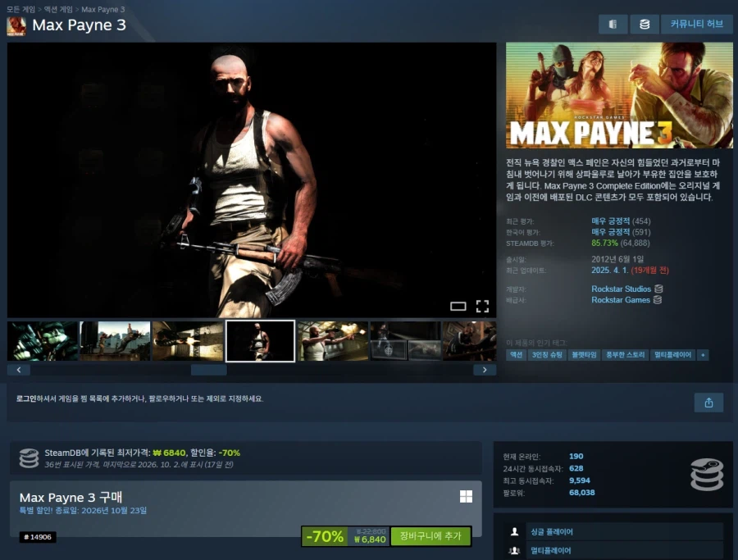Click the Max Payne 3 small game icon in title
This screenshot has height=560, width=738.
coord(16,26)
